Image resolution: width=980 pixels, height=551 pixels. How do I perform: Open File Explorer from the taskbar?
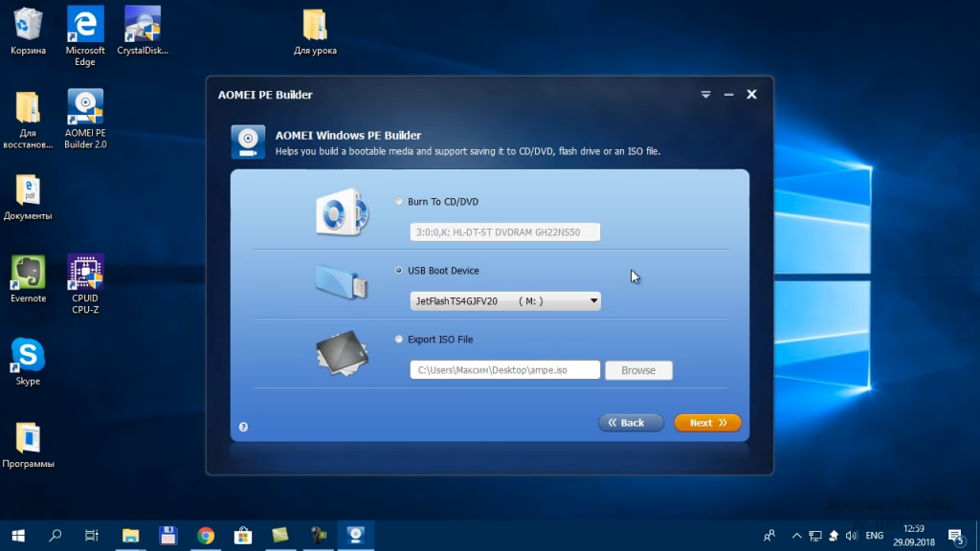coord(130,536)
